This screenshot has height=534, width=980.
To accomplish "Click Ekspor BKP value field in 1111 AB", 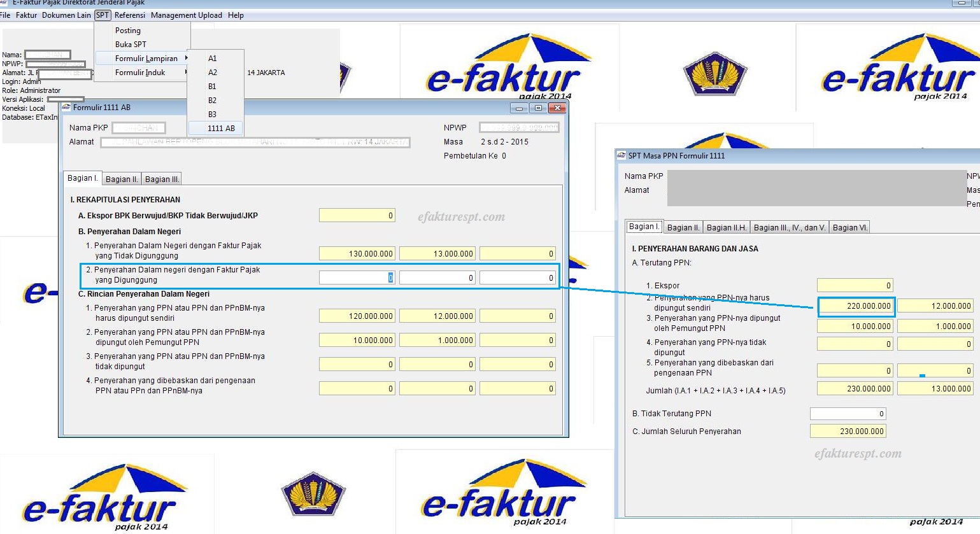I will (x=357, y=216).
